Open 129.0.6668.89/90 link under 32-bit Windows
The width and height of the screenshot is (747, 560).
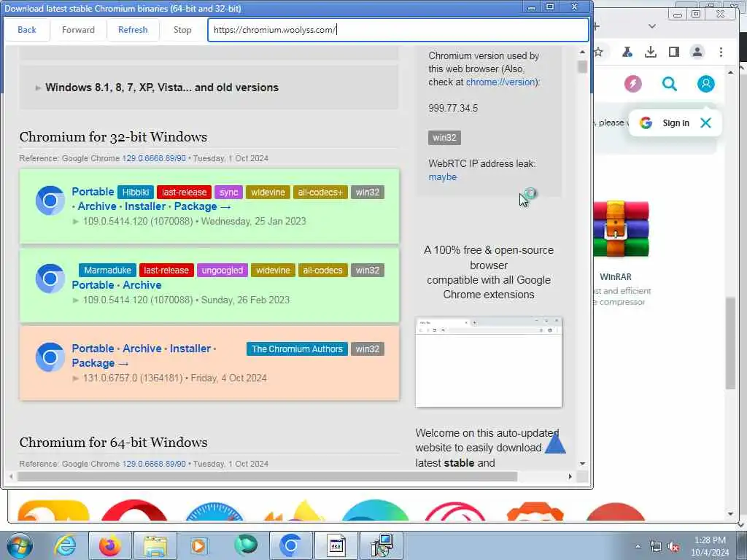tap(154, 158)
